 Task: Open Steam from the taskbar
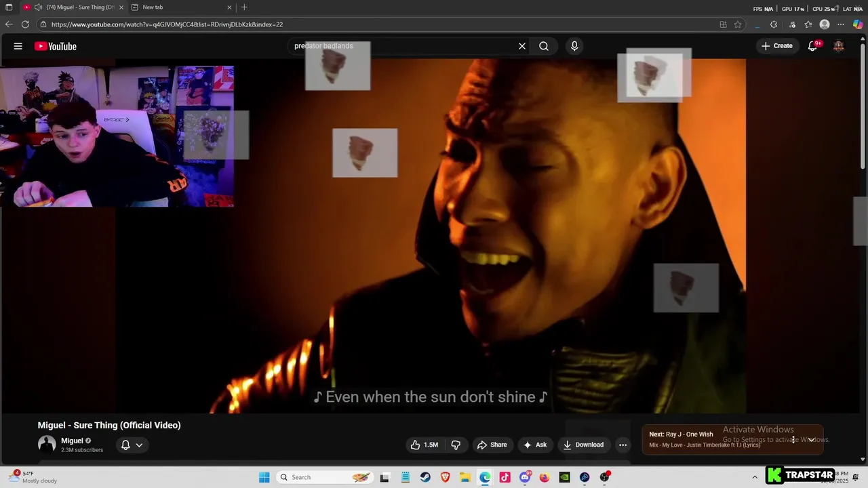[425, 477]
